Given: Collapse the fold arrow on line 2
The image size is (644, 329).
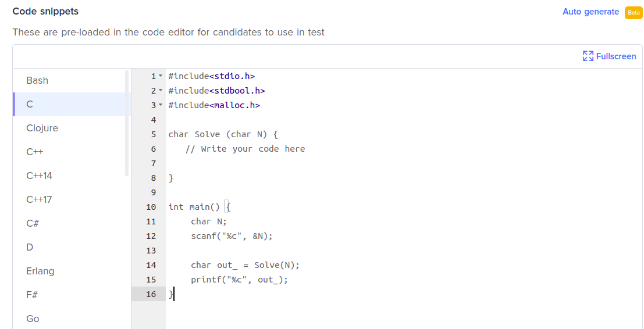Looking at the screenshot, I should [x=161, y=90].
